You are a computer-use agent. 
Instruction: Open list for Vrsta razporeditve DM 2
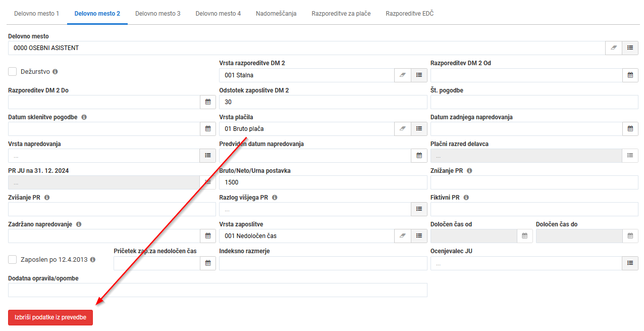419,75
